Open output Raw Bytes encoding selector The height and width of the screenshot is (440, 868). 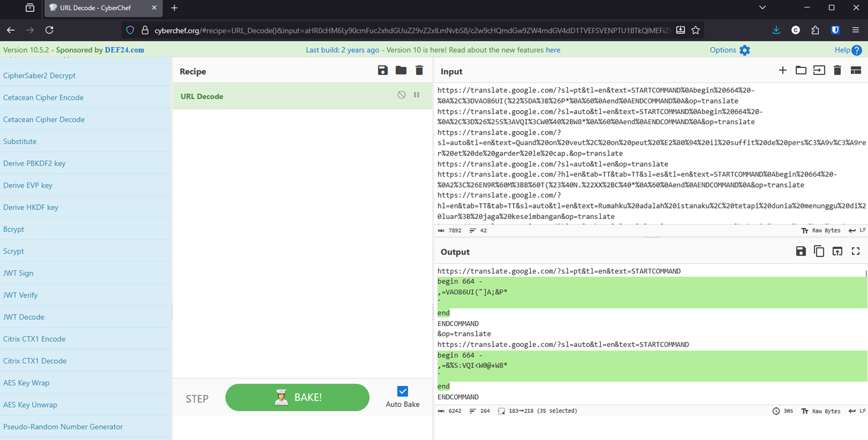[x=821, y=411]
